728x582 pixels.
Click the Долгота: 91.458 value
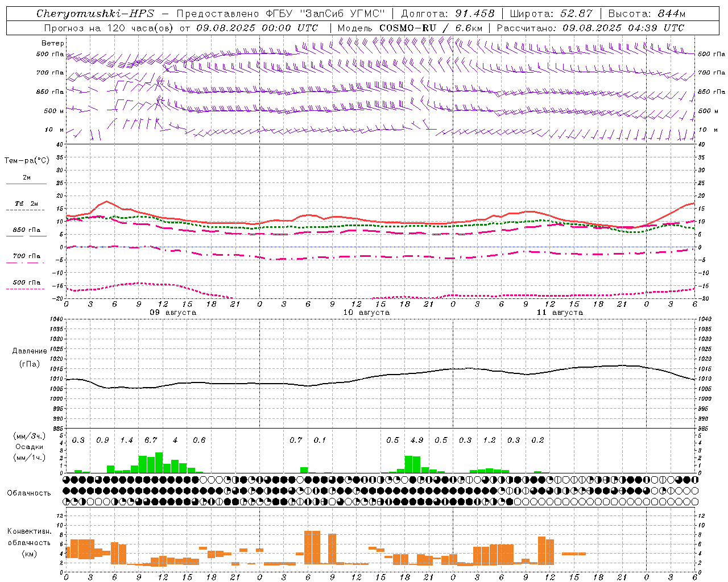448,14
